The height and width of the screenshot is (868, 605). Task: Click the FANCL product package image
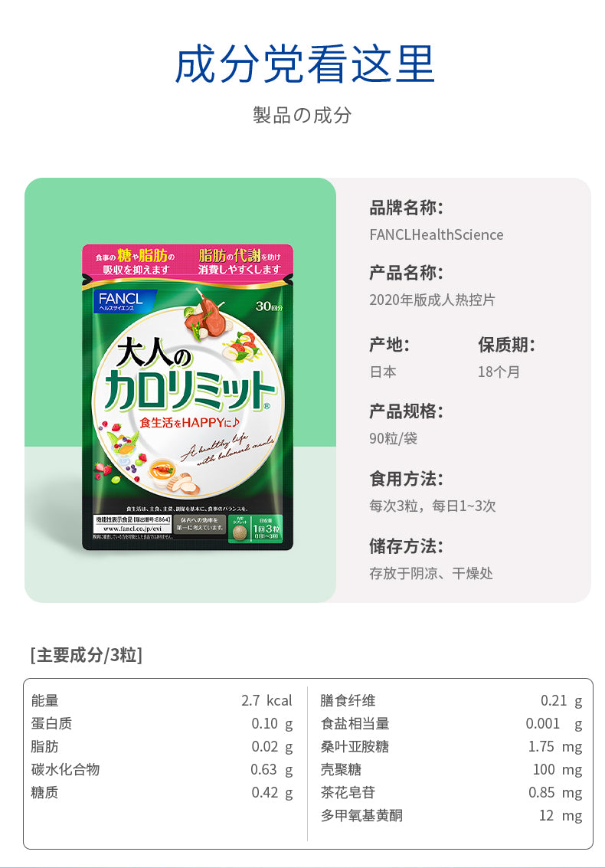(x=187, y=397)
